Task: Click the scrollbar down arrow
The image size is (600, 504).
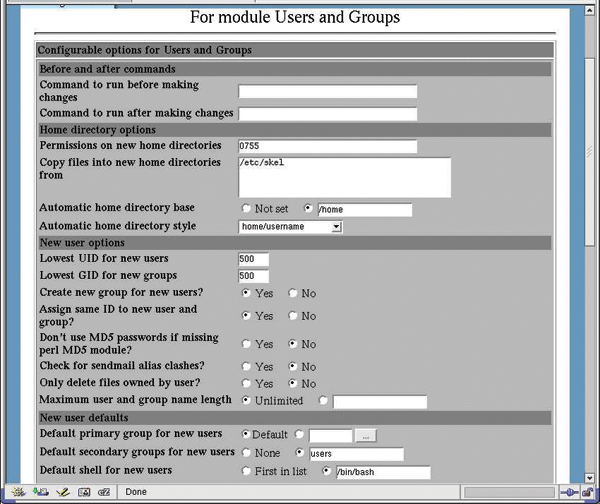Action: tap(591, 476)
